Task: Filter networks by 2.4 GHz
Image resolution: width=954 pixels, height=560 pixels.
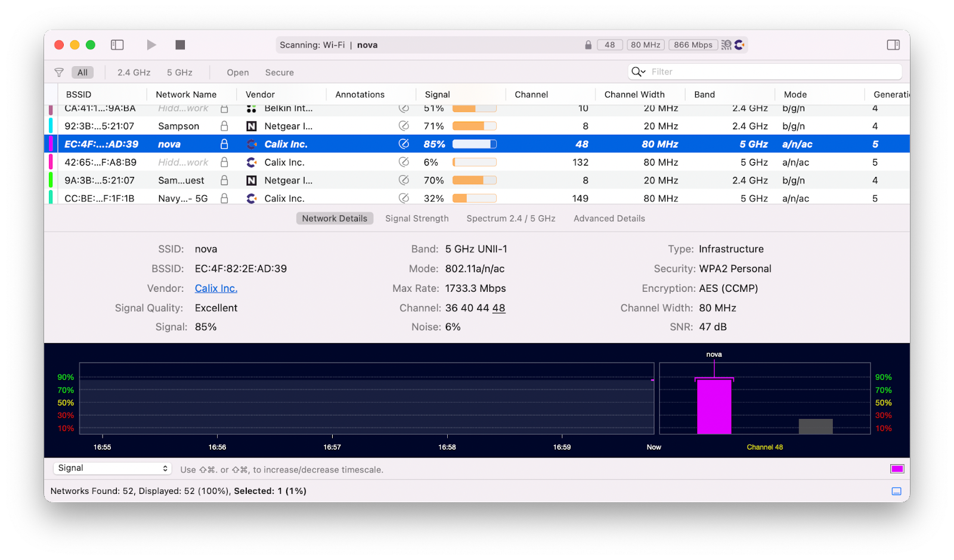Action: pos(134,73)
